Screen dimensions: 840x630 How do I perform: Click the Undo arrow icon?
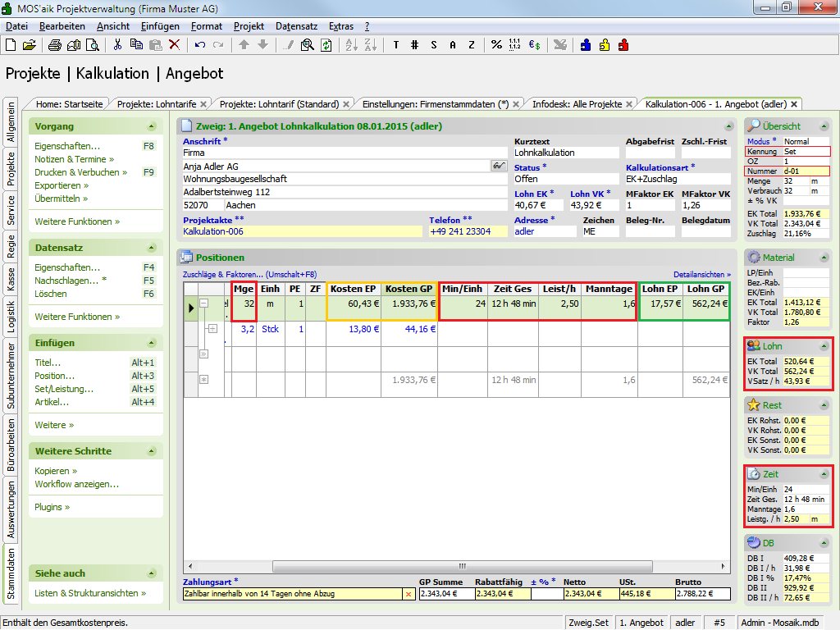(x=199, y=45)
